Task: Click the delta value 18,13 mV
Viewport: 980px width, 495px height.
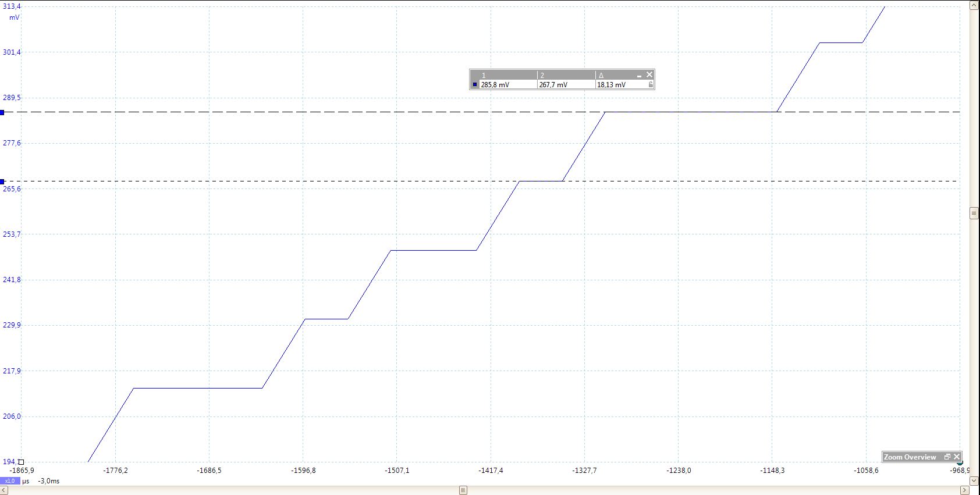Action: tap(611, 85)
